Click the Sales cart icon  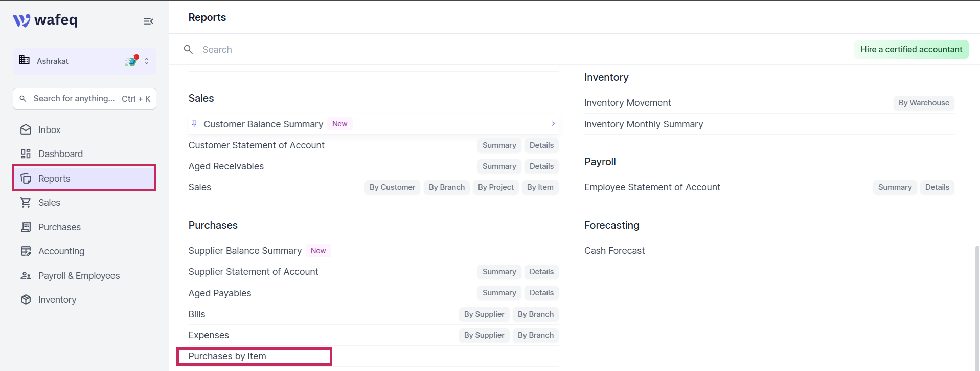(x=26, y=203)
